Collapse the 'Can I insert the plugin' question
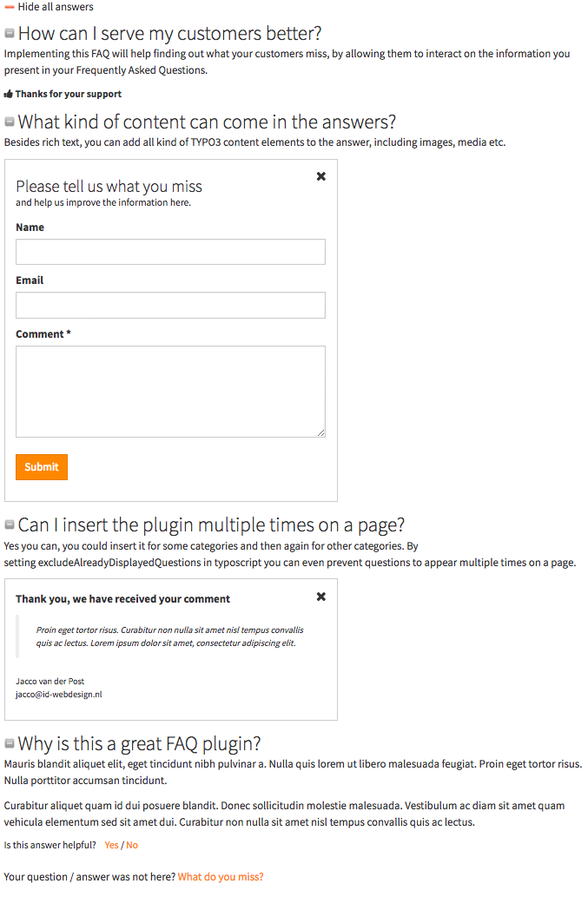Screen dimensions: 588x897 coord(10,525)
